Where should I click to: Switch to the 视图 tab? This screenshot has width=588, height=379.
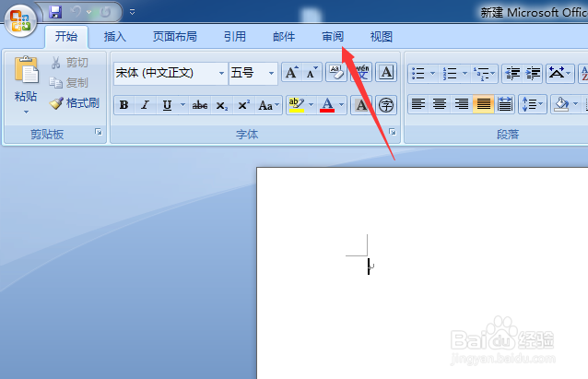click(x=382, y=36)
